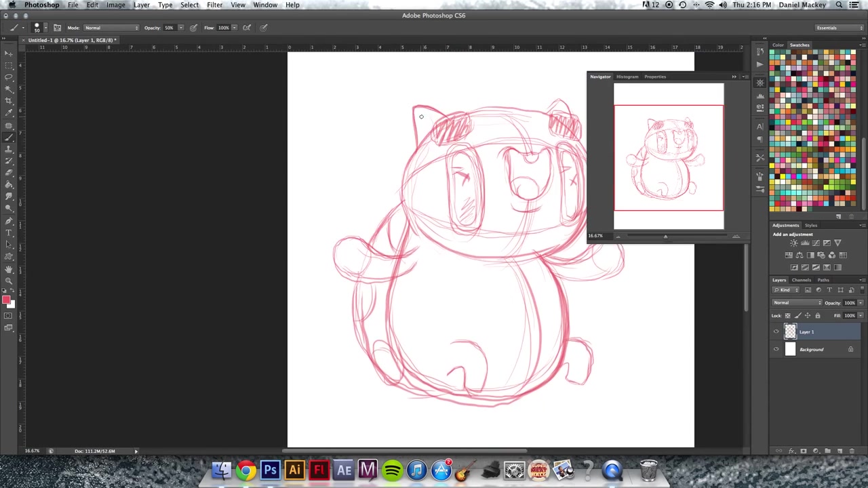
Task: Open layer style fx menu
Action: point(791,451)
